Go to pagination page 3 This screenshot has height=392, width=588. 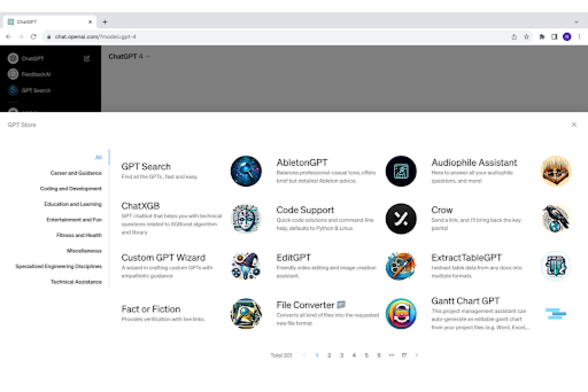pos(342,355)
